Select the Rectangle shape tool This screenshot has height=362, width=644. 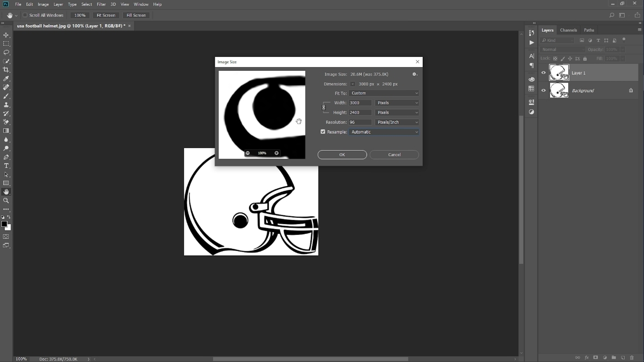6,183
